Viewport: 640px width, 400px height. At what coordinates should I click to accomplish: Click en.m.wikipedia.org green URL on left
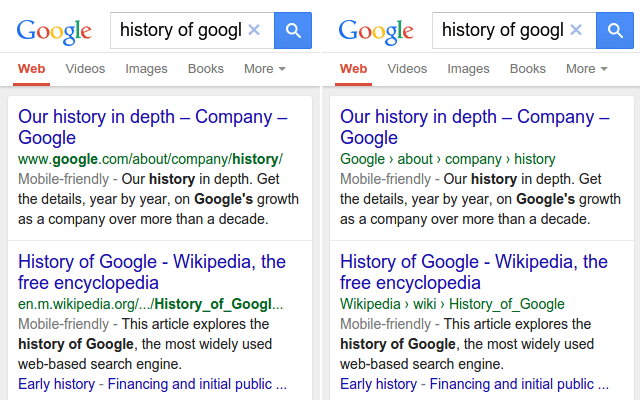(x=151, y=304)
